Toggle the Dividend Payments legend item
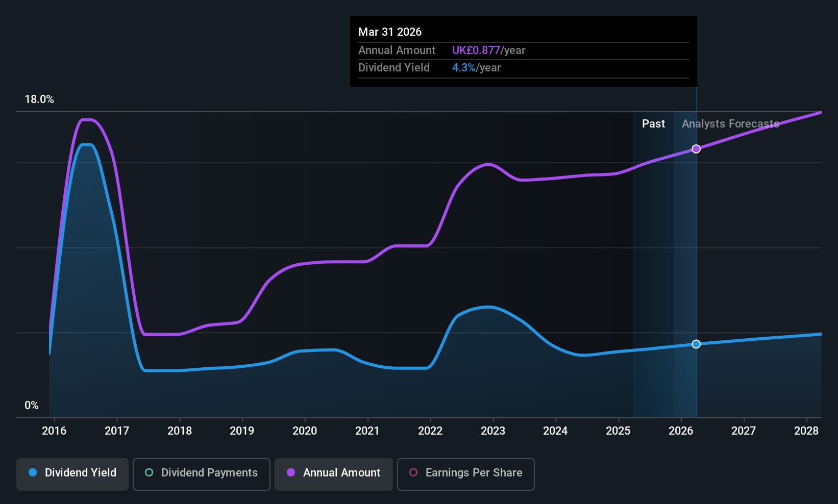The image size is (838, 504). click(201, 473)
